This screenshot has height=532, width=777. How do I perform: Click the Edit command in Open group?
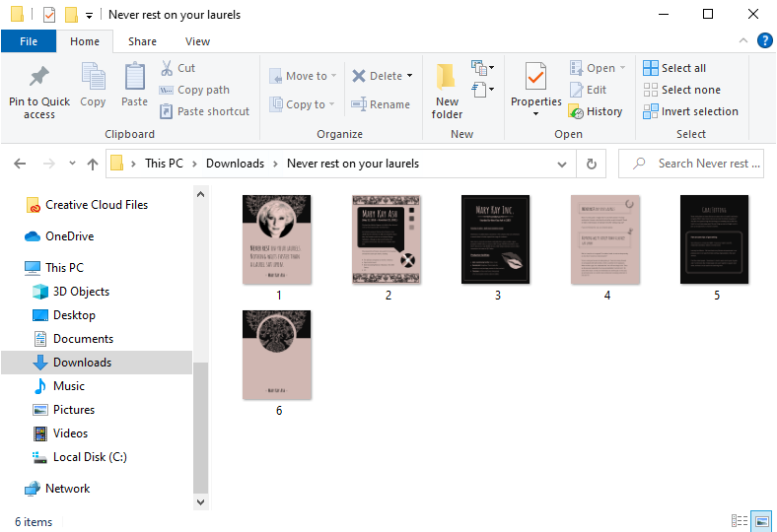tap(589, 90)
